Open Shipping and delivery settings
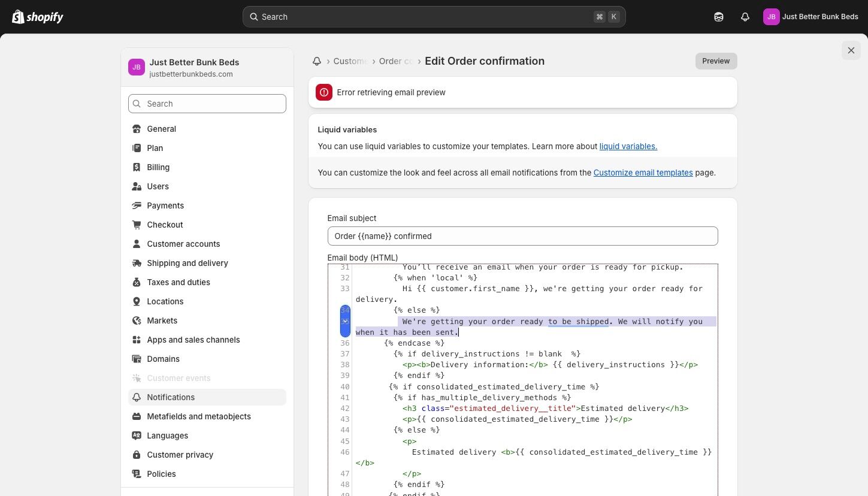 (x=187, y=263)
